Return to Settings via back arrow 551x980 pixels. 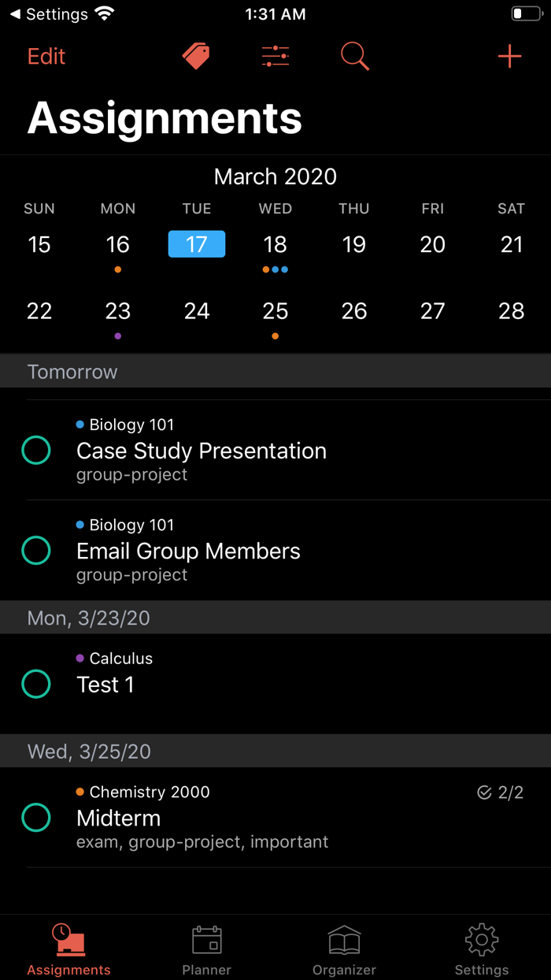(49, 14)
